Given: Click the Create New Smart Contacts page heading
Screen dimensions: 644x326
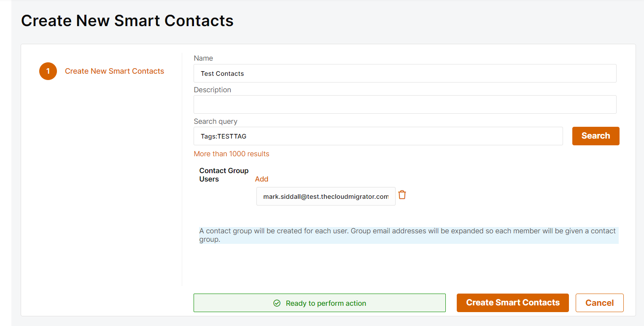Looking at the screenshot, I should (127, 20).
